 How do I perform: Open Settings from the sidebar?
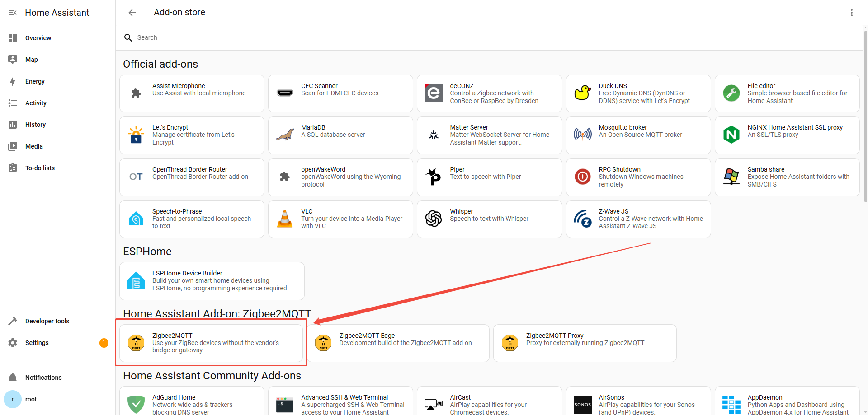pos(37,343)
